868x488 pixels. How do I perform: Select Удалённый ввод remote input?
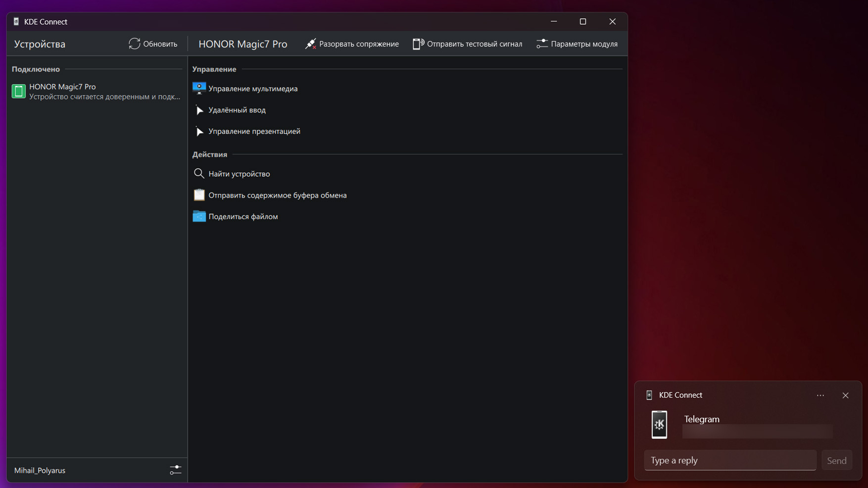pyautogui.click(x=237, y=110)
